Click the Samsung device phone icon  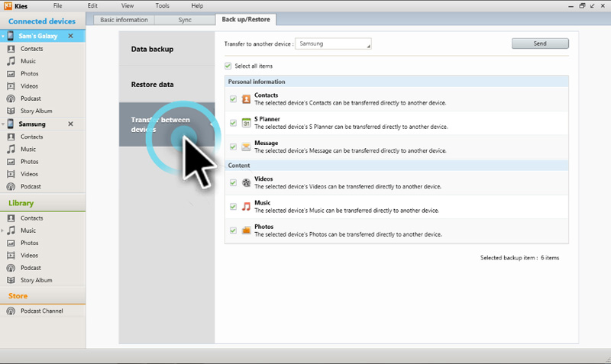(11, 124)
